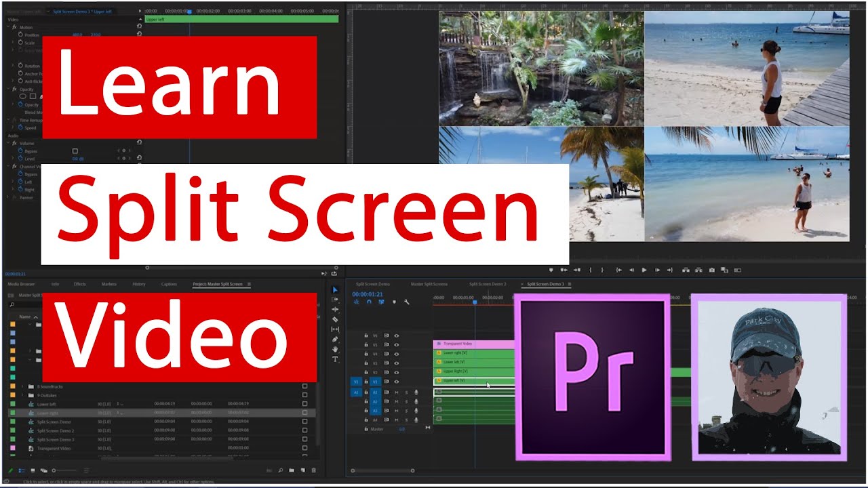Viewport: 868px width, 488px height.
Task: Tick checkbox in Transparent Video row
Action: click(x=304, y=448)
